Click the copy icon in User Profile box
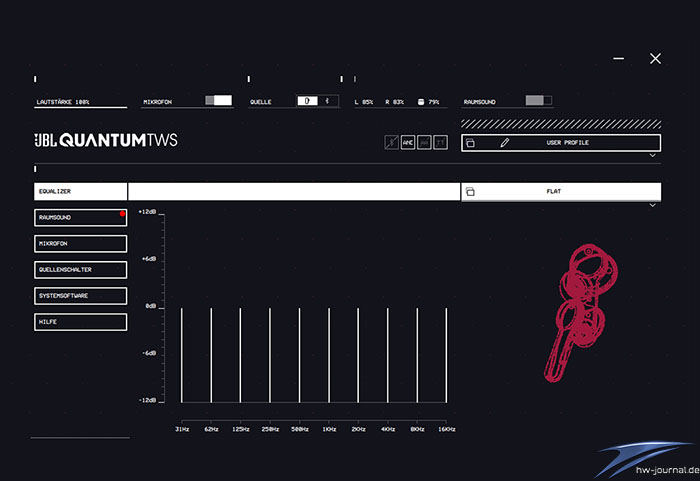This screenshot has height=481, width=700. tap(470, 143)
